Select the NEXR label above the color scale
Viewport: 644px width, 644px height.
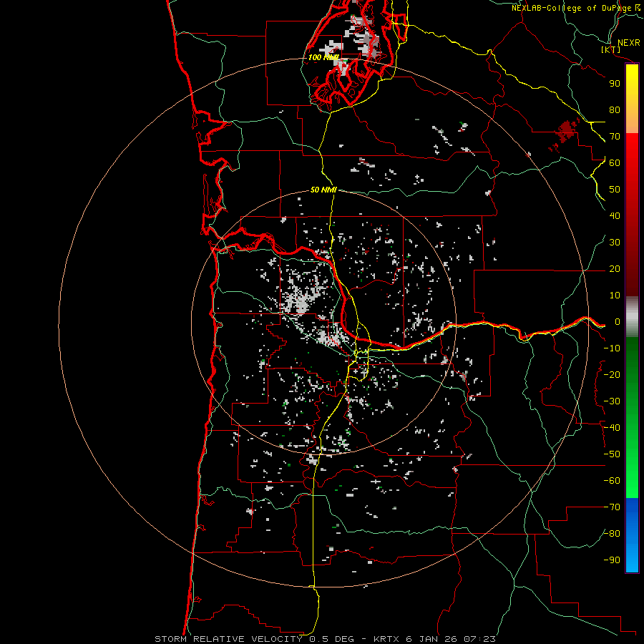point(628,43)
